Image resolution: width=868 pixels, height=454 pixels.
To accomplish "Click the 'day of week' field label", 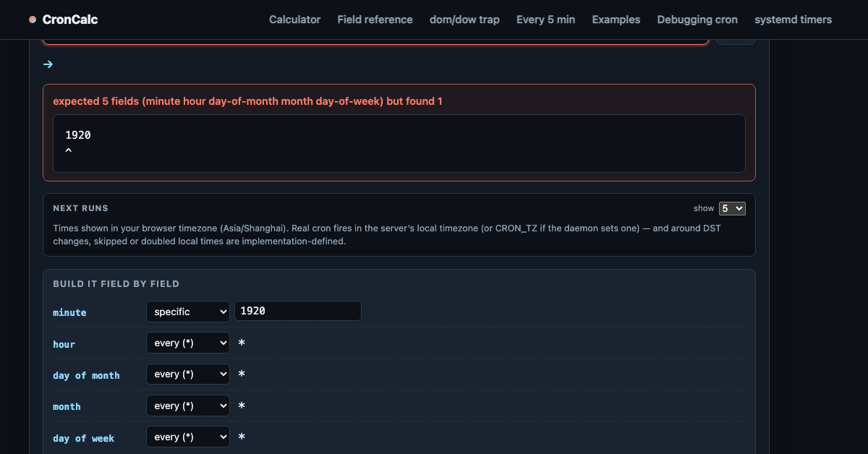I will pos(83,438).
